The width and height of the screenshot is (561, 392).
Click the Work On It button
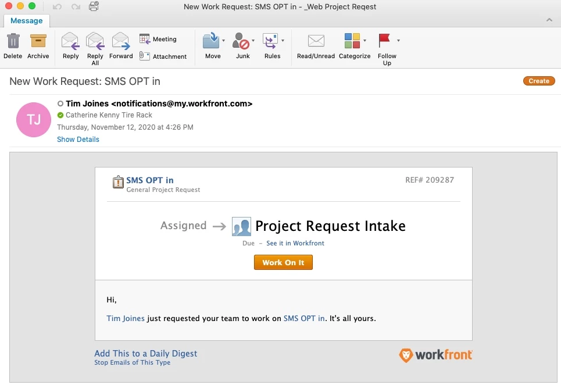point(283,262)
